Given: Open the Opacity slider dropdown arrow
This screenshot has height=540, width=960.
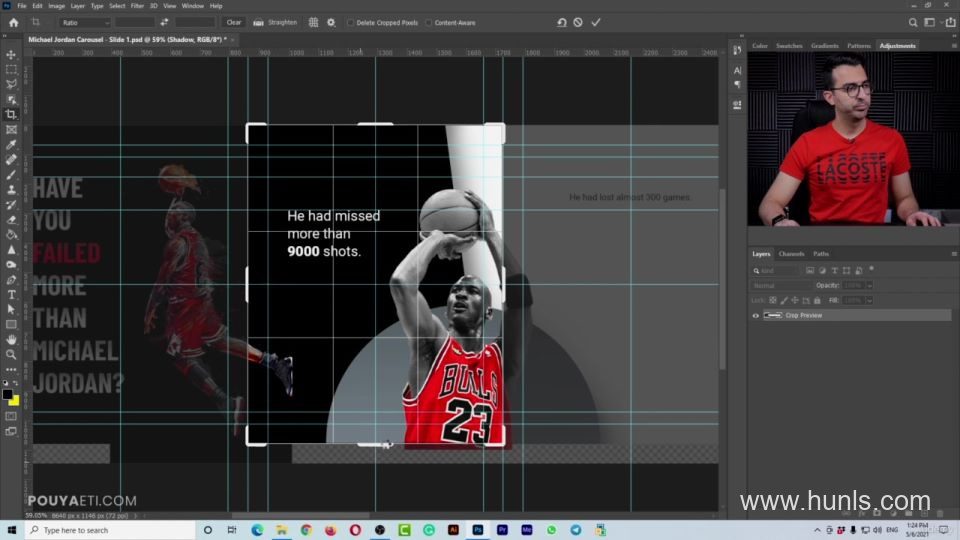Looking at the screenshot, I should (x=869, y=286).
